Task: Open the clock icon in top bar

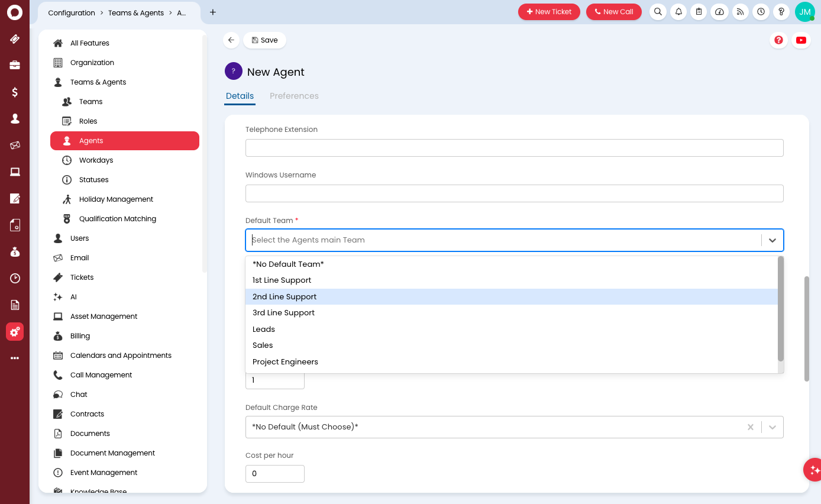Action: (x=761, y=12)
